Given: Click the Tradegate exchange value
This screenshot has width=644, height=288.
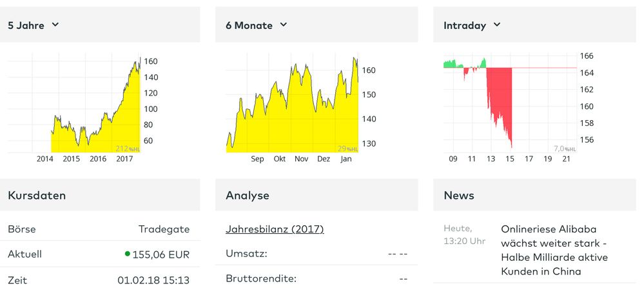Looking at the screenshot, I should click(x=164, y=229).
